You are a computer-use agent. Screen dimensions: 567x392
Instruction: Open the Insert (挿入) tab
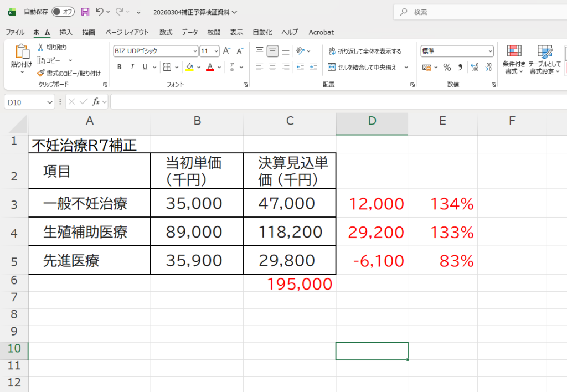coord(66,32)
